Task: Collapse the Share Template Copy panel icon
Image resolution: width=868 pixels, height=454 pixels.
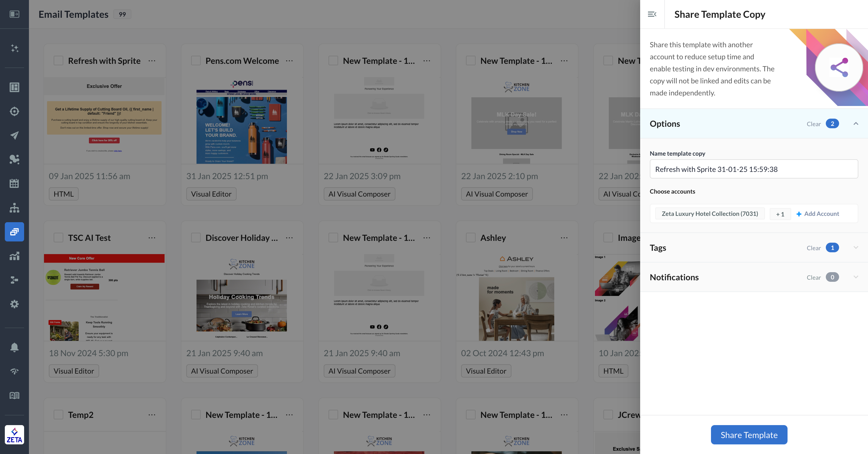Action: (x=652, y=14)
